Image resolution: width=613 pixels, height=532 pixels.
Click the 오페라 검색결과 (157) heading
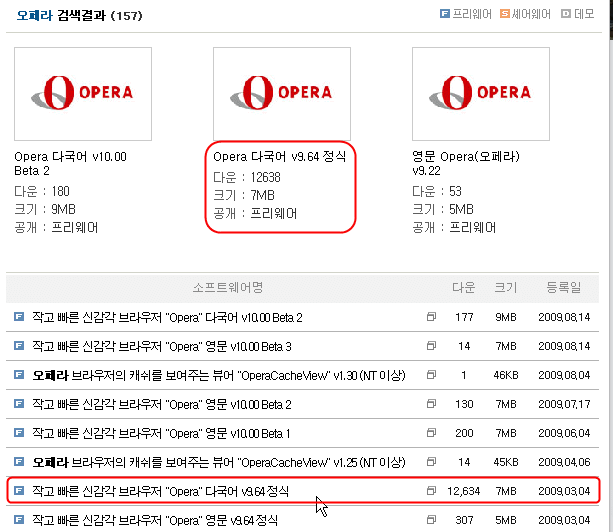point(79,16)
